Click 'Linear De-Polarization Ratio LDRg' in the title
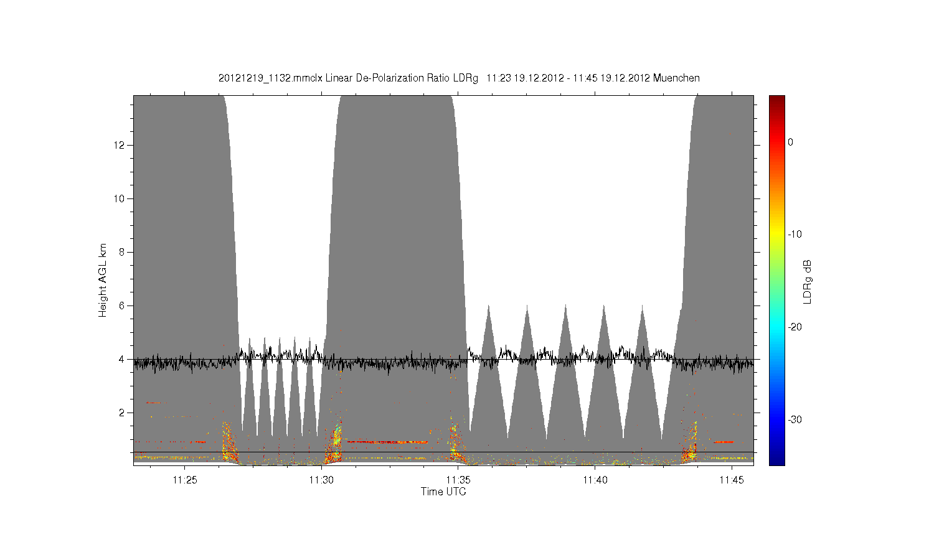934x560 pixels. pos(402,78)
